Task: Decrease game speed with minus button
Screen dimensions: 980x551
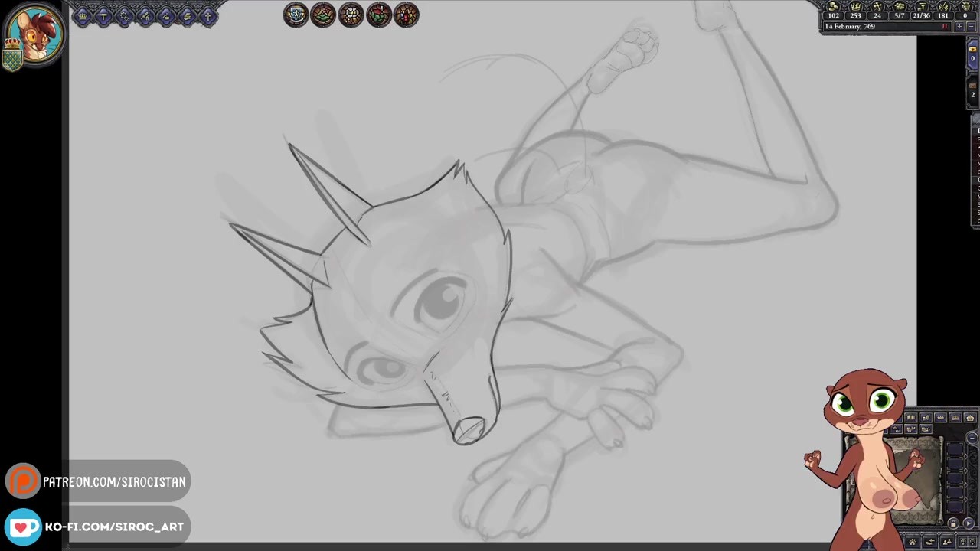Action: tap(971, 27)
